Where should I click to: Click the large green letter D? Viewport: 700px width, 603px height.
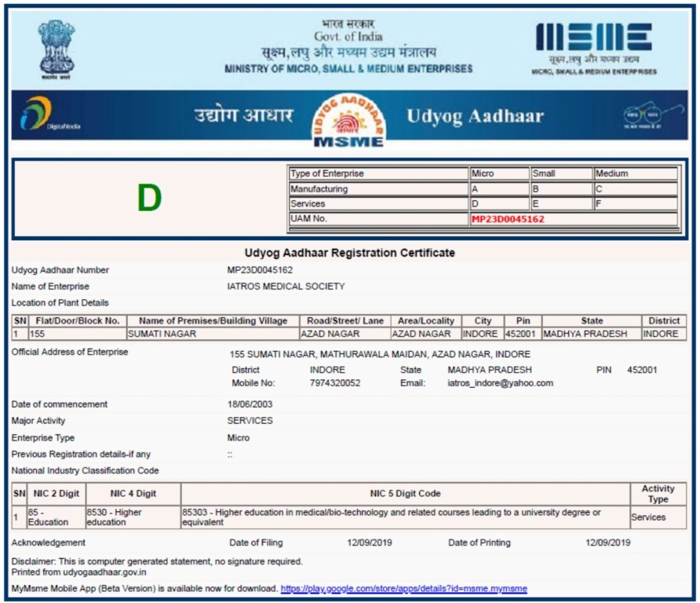tap(149, 199)
